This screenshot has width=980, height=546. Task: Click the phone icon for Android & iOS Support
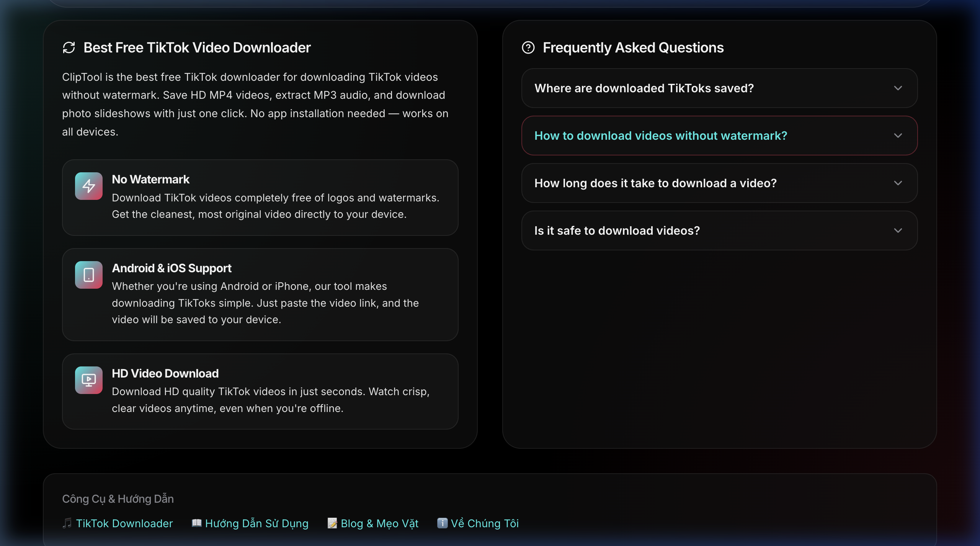(x=89, y=275)
